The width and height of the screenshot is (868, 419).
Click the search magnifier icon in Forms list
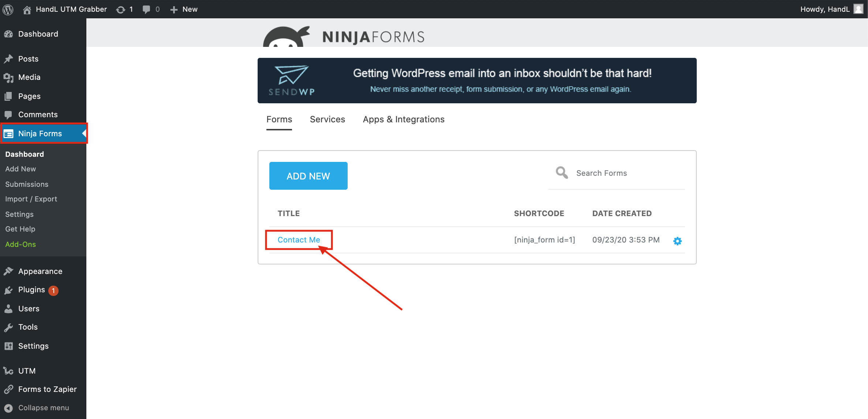tap(561, 173)
